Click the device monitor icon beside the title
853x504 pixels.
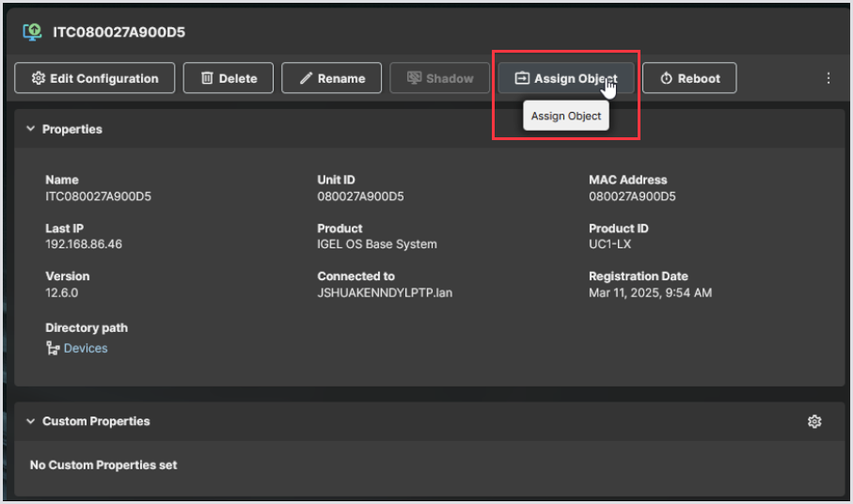pos(32,32)
